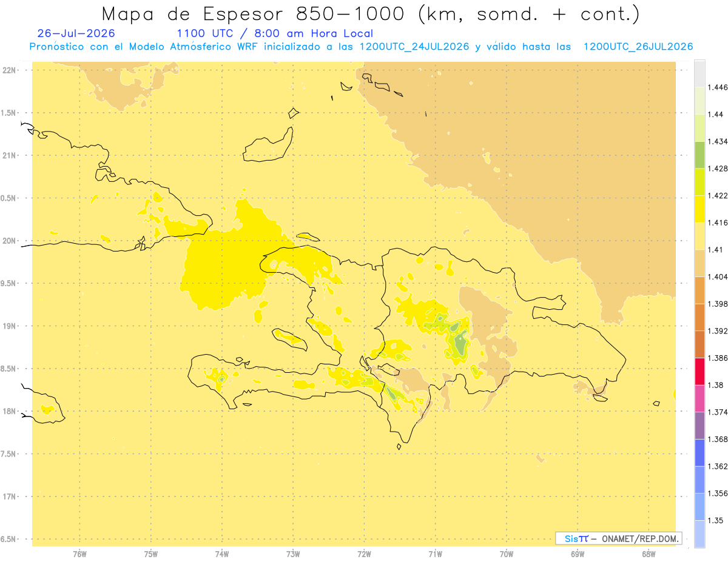Select the legend value "1.374"
The width and height of the screenshot is (728, 562).
click(x=718, y=412)
